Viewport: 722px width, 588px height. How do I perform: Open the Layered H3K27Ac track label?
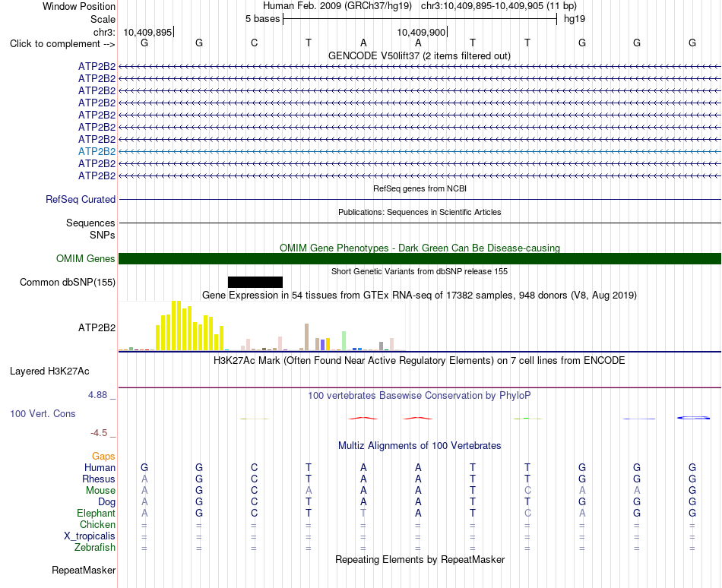pyautogui.click(x=49, y=371)
